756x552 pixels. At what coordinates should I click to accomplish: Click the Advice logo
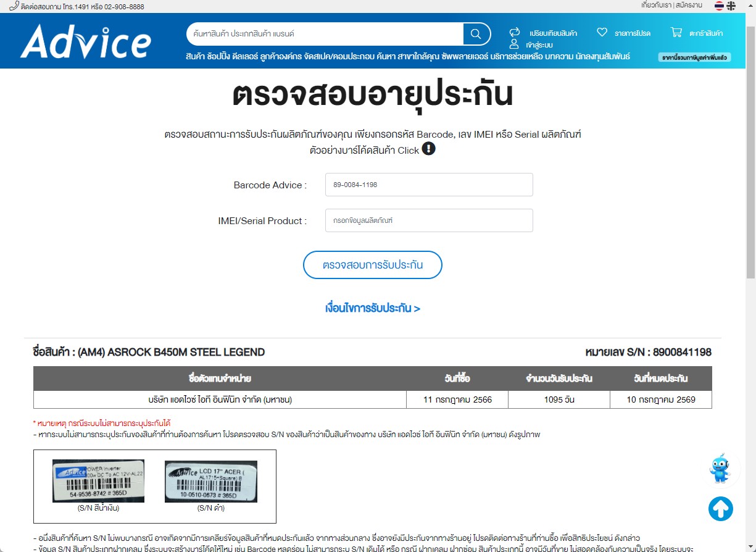coord(85,42)
